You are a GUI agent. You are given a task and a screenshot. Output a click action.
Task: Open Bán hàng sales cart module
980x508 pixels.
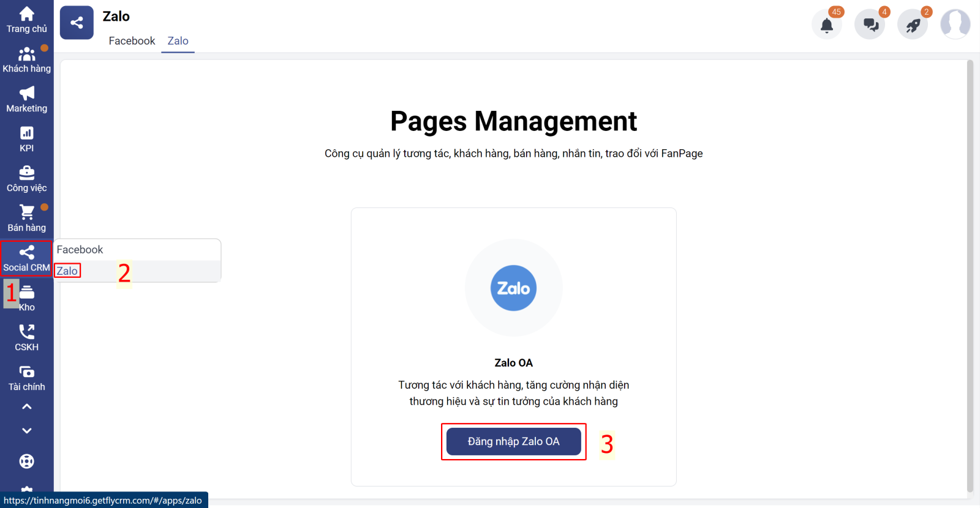(x=26, y=219)
